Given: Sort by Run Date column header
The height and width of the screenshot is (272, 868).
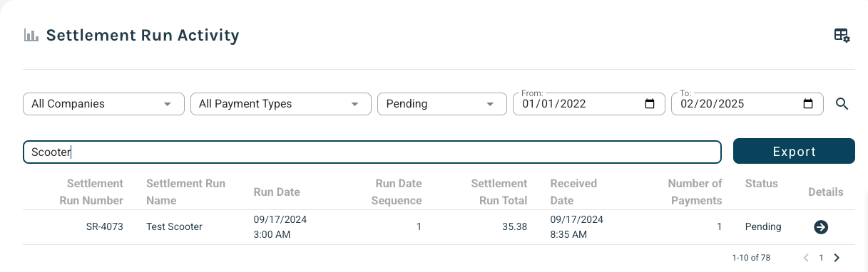Looking at the screenshot, I should pyautogui.click(x=277, y=192).
